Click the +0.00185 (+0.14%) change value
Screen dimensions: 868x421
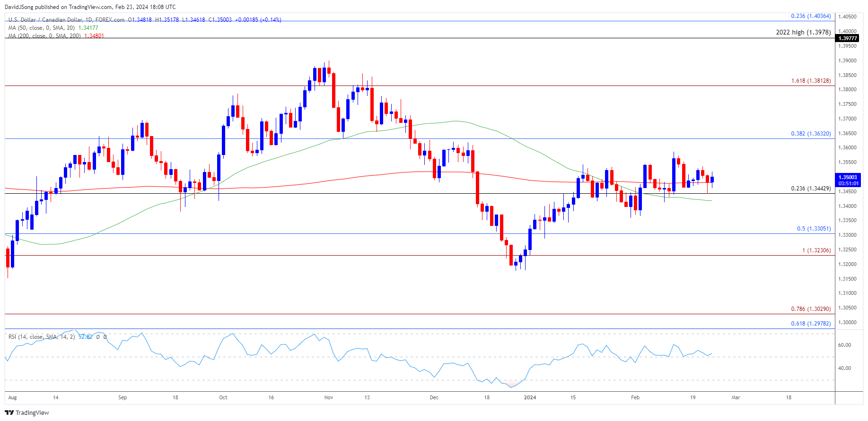tap(259, 20)
